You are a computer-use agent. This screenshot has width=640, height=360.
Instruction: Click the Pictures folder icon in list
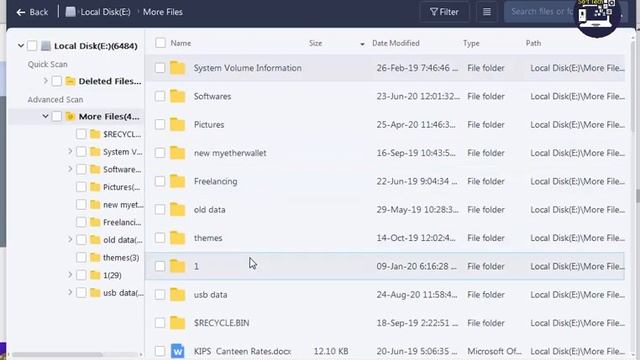point(178,124)
